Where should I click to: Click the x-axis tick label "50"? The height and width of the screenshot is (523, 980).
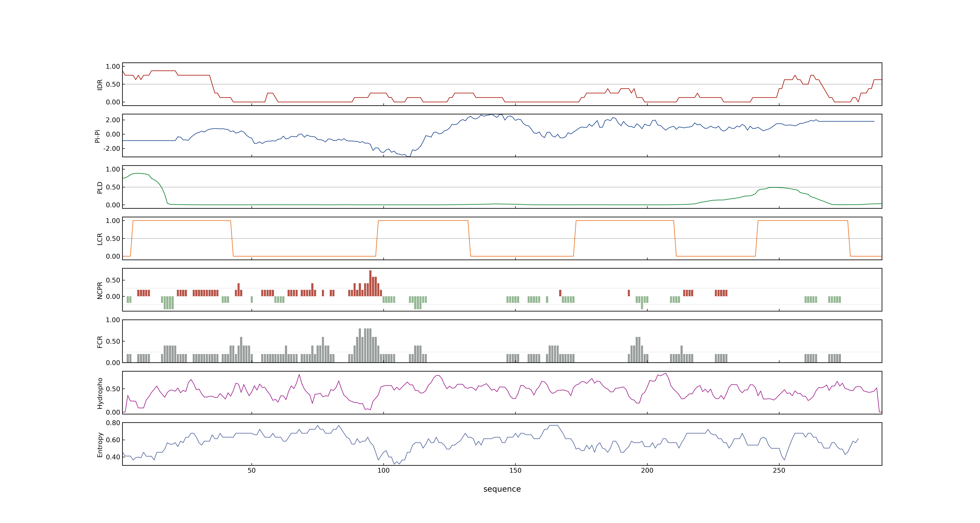tap(252, 470)
